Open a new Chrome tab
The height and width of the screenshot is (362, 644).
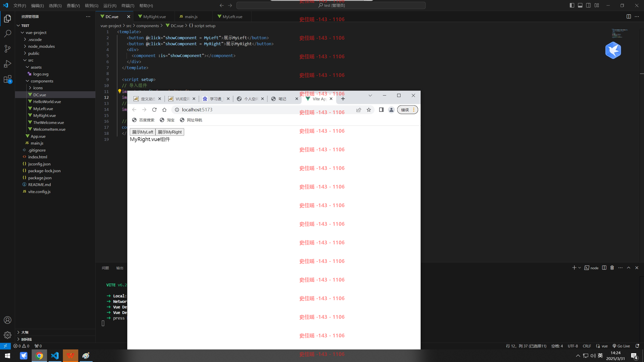coord(343,99)
